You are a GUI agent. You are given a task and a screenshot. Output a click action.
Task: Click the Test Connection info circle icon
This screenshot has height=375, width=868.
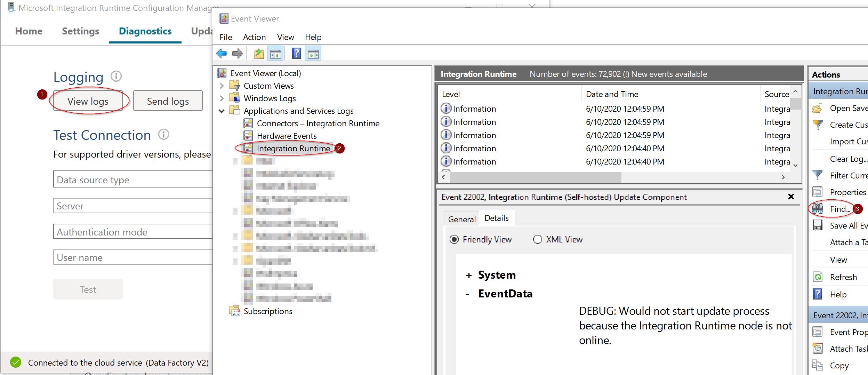164,134
